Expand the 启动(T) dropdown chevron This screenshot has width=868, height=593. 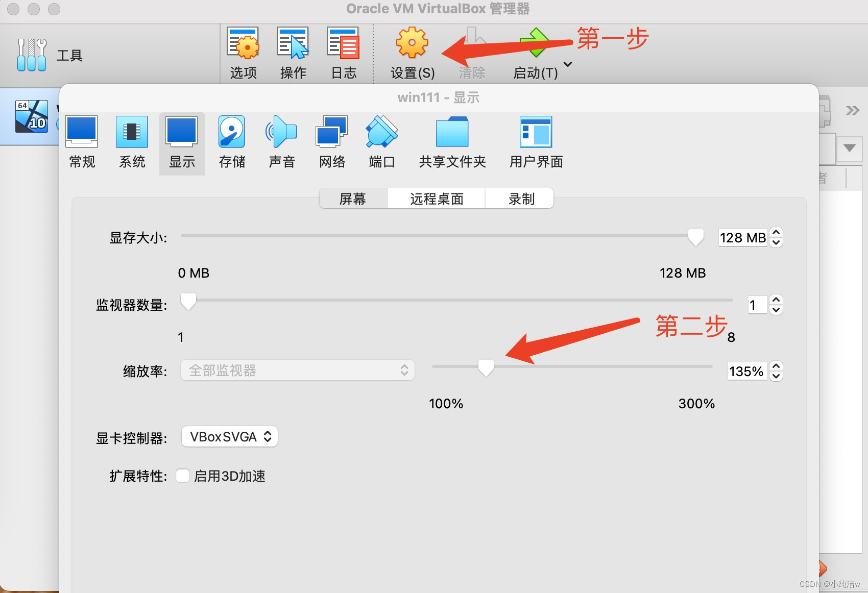568,64
